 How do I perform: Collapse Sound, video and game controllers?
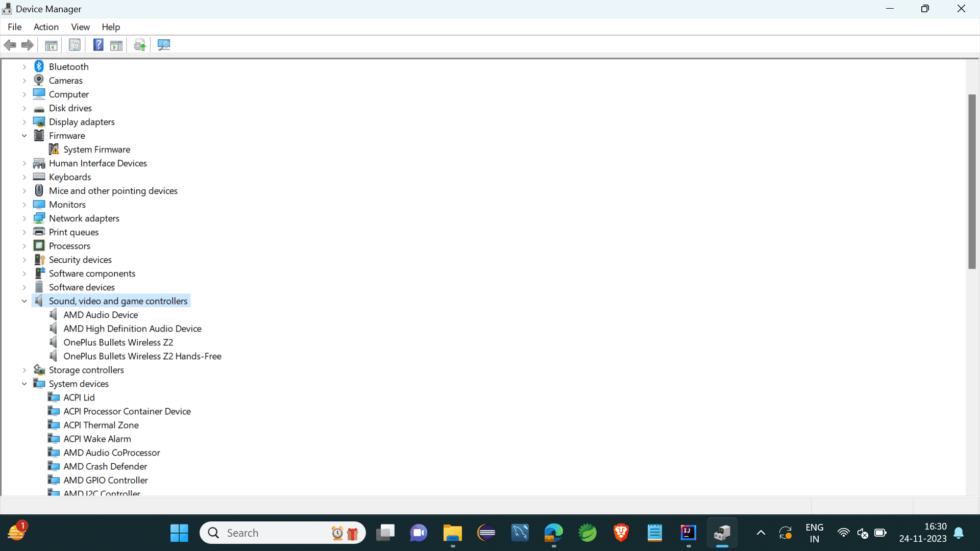tap(24, 301)
